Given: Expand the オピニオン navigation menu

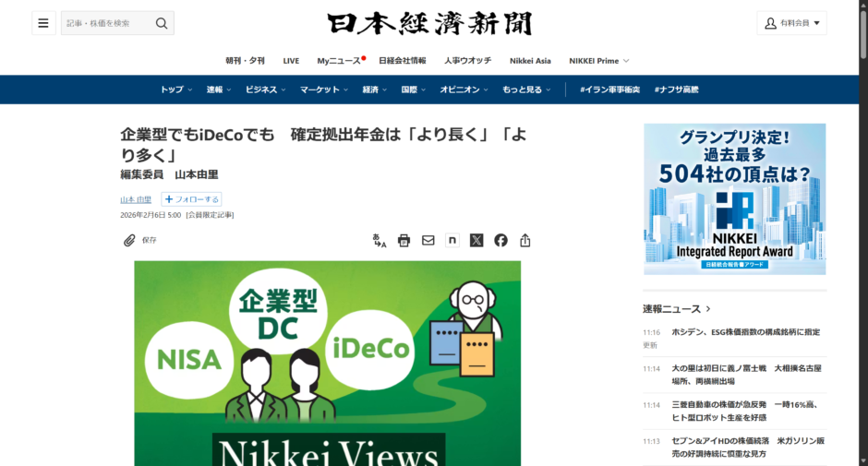Looking at the screenshot, I should pos(464,90).
